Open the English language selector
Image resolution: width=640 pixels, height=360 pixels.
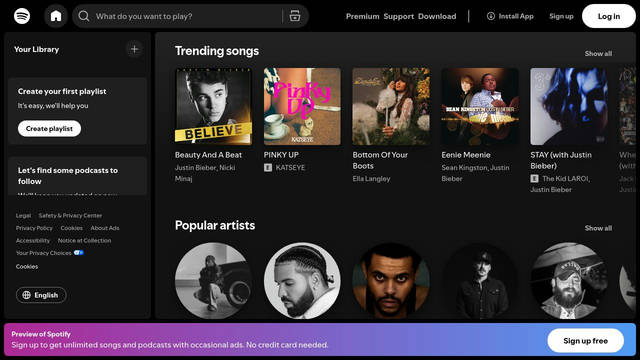pos(41,295)
